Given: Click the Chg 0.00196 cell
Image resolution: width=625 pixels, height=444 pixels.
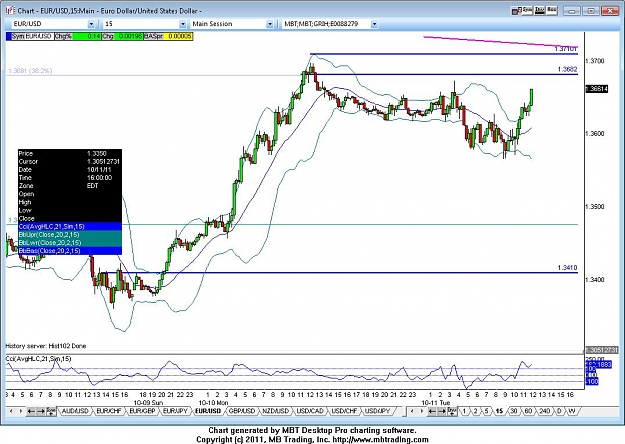Looking at the screenshot, I should click(x=122, y=36).
